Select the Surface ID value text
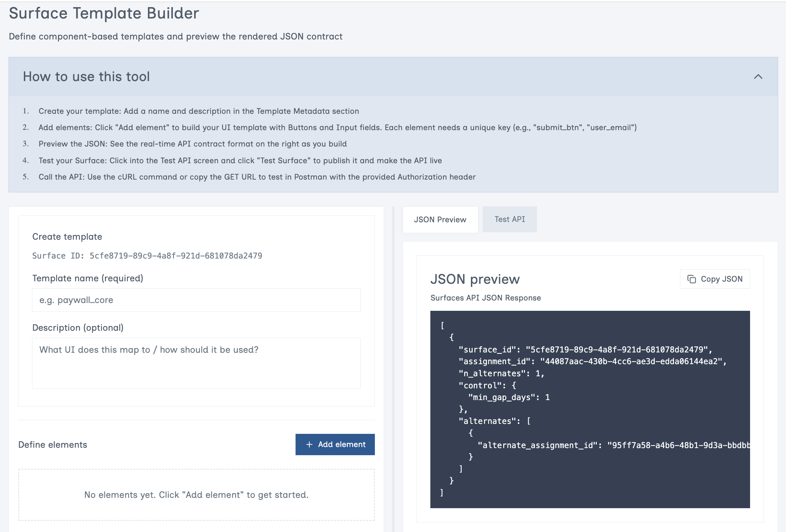The width and height of the screenshot is (786, 532). click(x=176, y=256)
